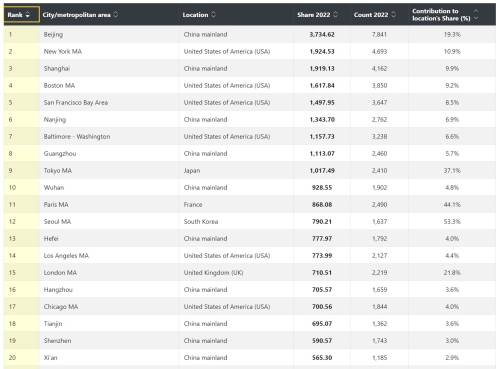Click sort arrows beside Contribution to location's Share
Image resolution: width=500 pixels, height=369 pixels.
pos(476,15)
